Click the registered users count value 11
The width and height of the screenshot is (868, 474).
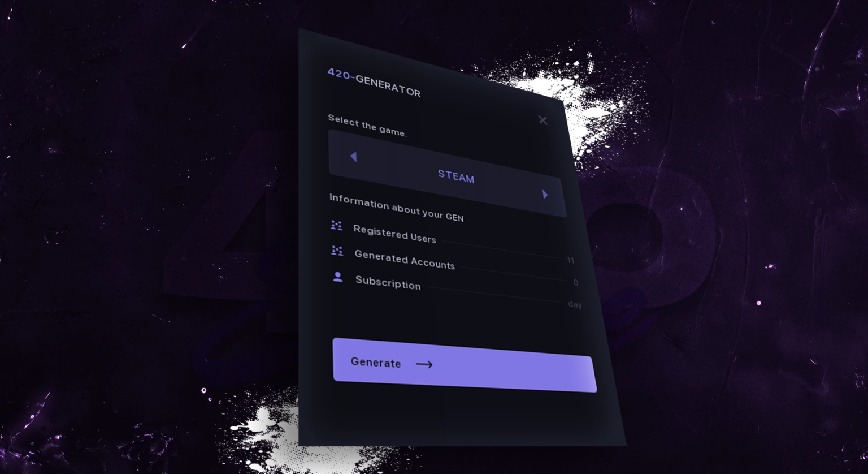[571, 261]
